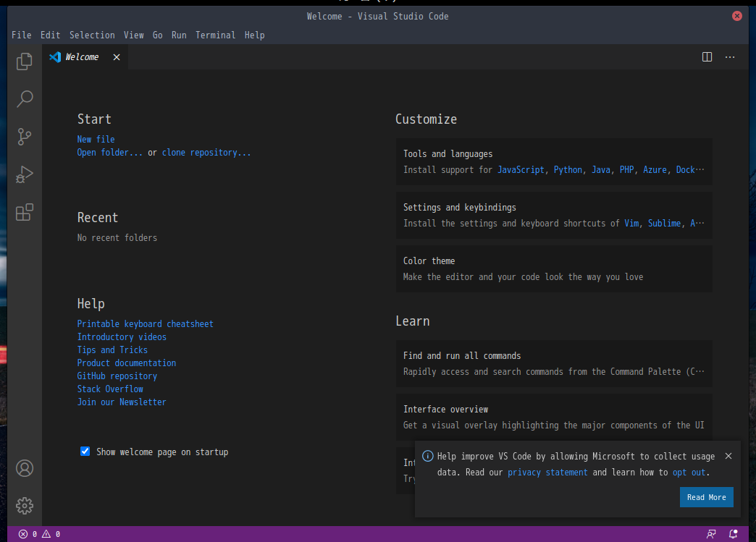756x542 pixels.
Task: Click the opt out link
Action: point(689,472)
